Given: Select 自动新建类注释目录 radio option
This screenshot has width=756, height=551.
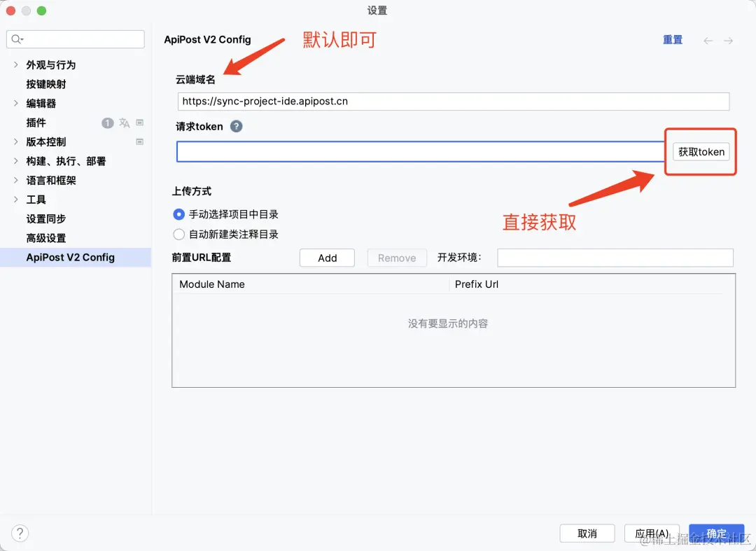Looking at the screenshot, I should click(179, 235).
